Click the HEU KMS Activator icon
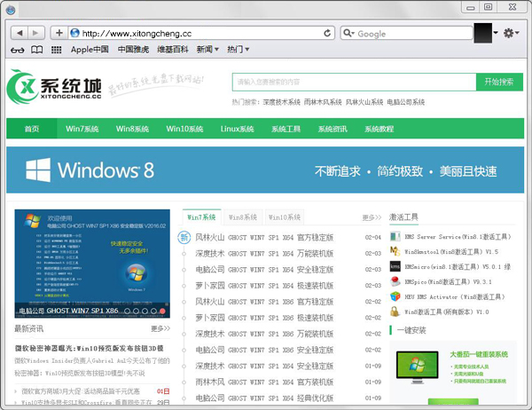532x410 pixels. point(395,296)
